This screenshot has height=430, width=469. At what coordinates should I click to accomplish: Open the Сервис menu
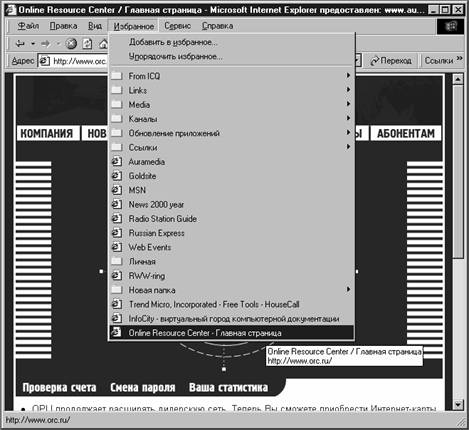point(178,26)
